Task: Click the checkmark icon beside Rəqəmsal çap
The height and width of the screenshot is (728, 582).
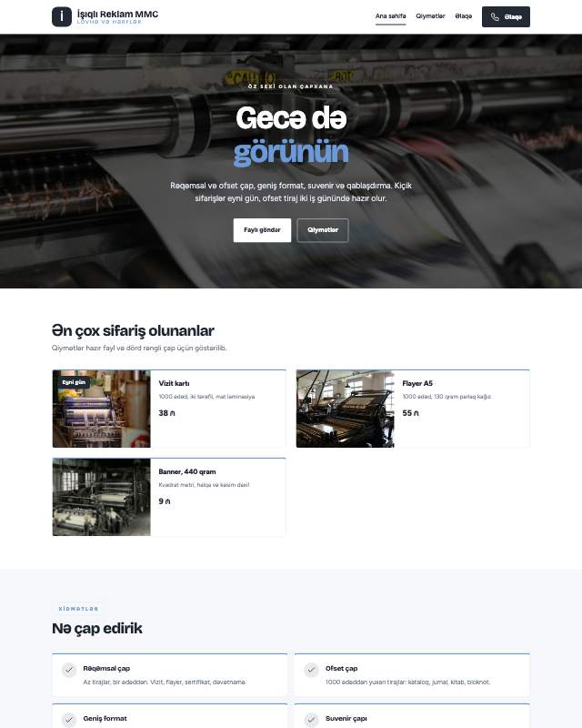Action: click(69, 670)
